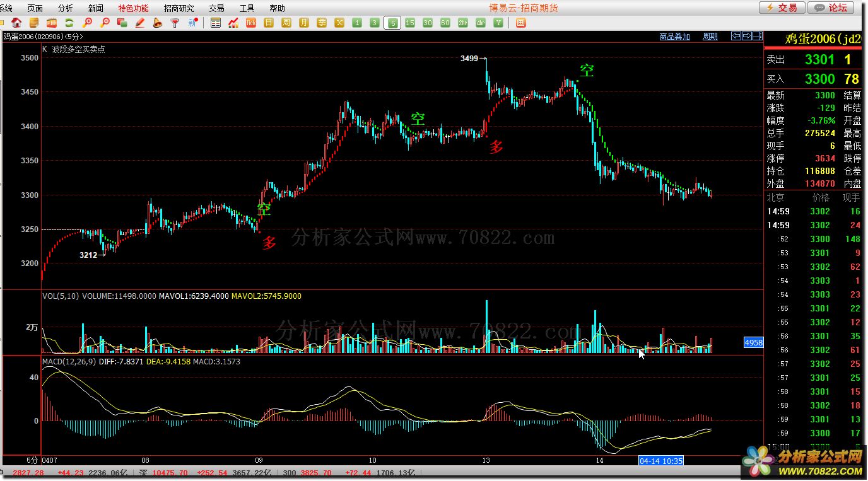Select the 2hr period
Viewport: 868px width, 481px height.
463,23
